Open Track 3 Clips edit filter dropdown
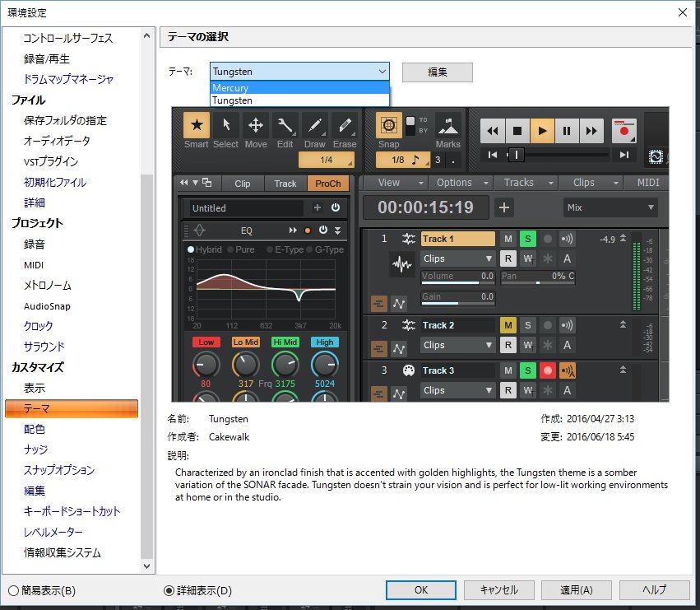 [x=458, y=390]
